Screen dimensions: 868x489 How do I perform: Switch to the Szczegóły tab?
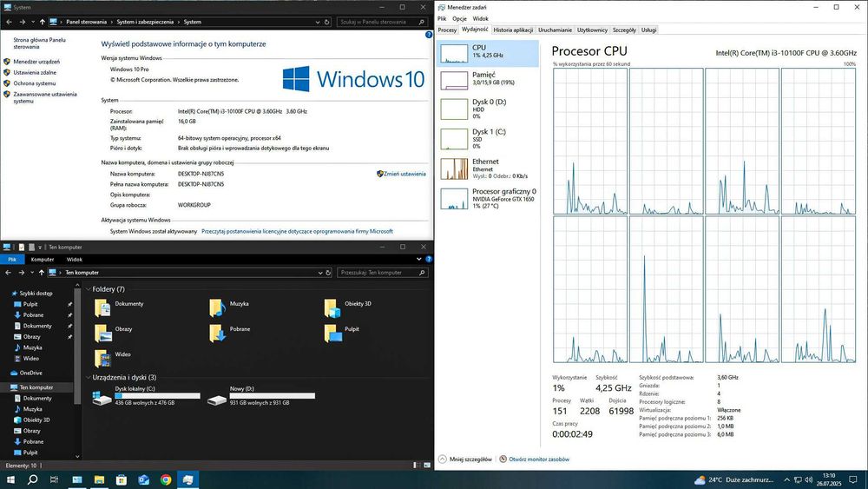pos(624,30)
